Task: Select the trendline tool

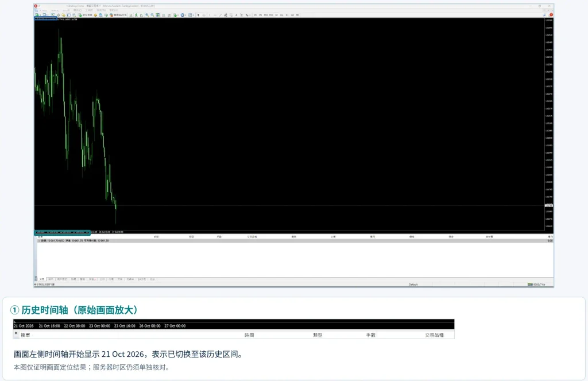Action: point(220,15)
